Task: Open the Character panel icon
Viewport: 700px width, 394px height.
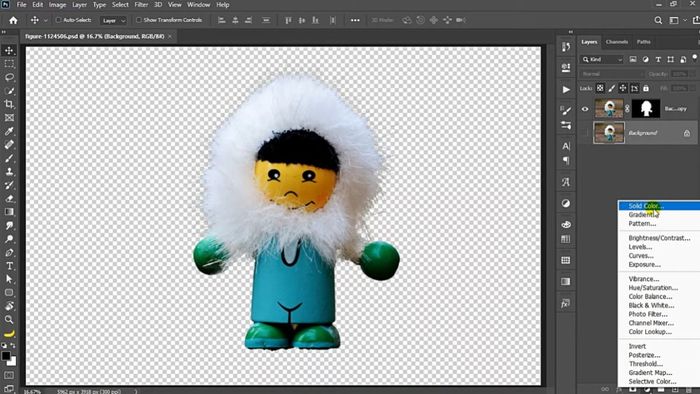Action: point(566,146)
